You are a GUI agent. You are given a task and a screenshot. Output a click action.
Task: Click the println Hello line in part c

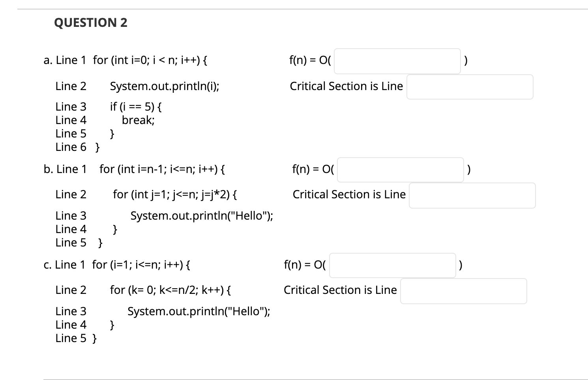(198, 311)
